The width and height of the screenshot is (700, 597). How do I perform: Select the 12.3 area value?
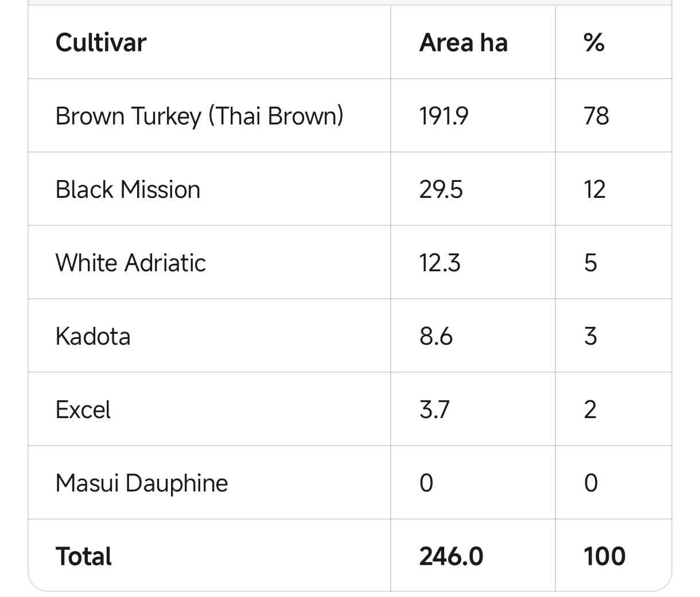[x=440, y=263]
